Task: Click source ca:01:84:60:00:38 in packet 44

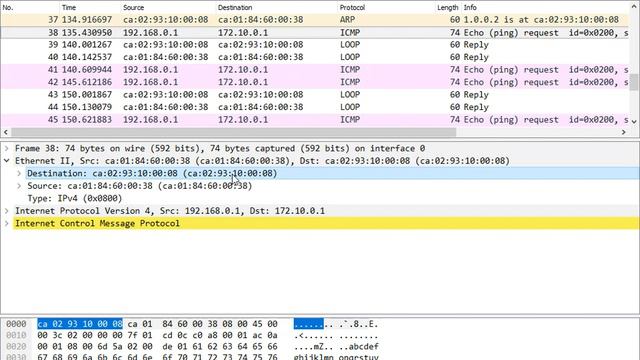Action: (166, 107)
